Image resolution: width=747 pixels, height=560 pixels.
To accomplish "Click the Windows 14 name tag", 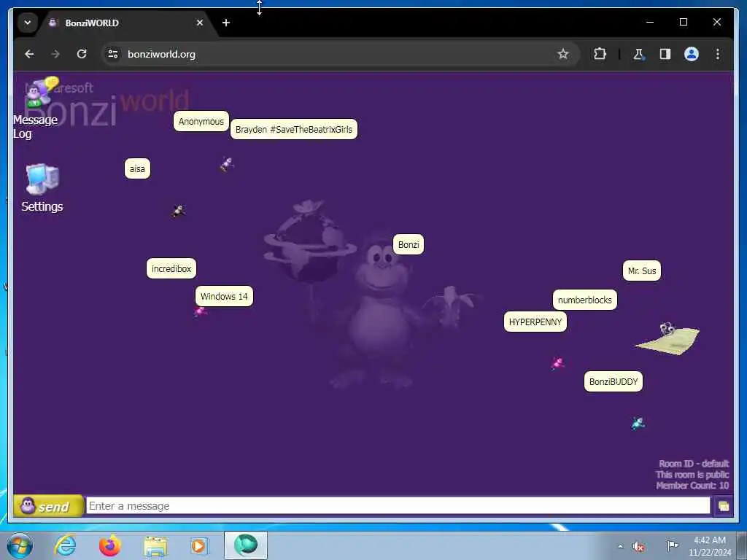I will 224,296.
